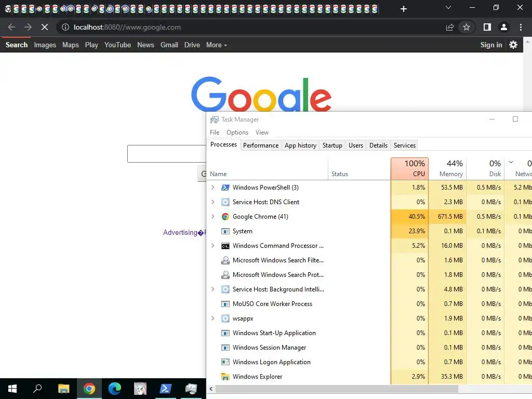Switch to the Services tab
532x399 pixels.
pos(404,145)
